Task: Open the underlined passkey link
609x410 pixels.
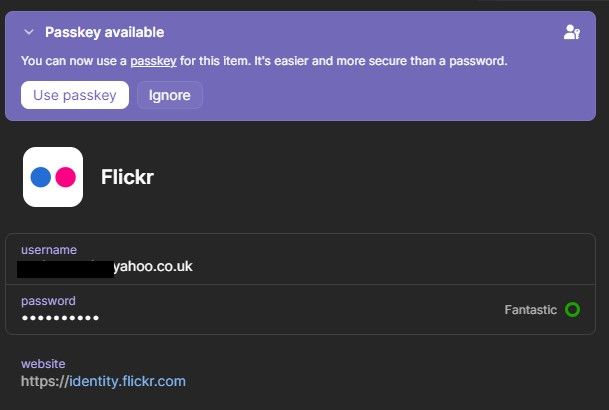Action: (153, 61)
